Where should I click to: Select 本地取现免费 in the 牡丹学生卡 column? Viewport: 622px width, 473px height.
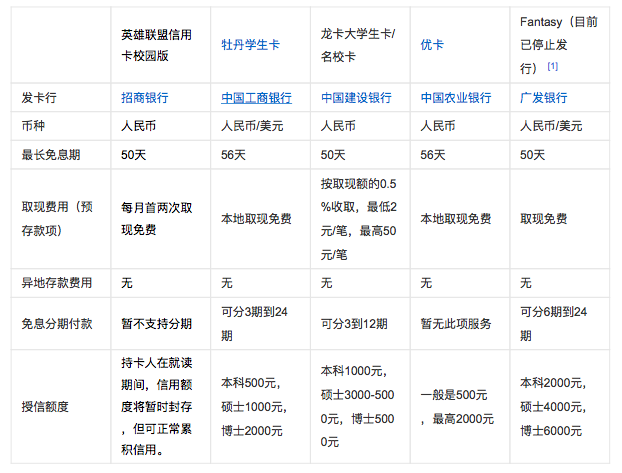[x=256, y=219]
